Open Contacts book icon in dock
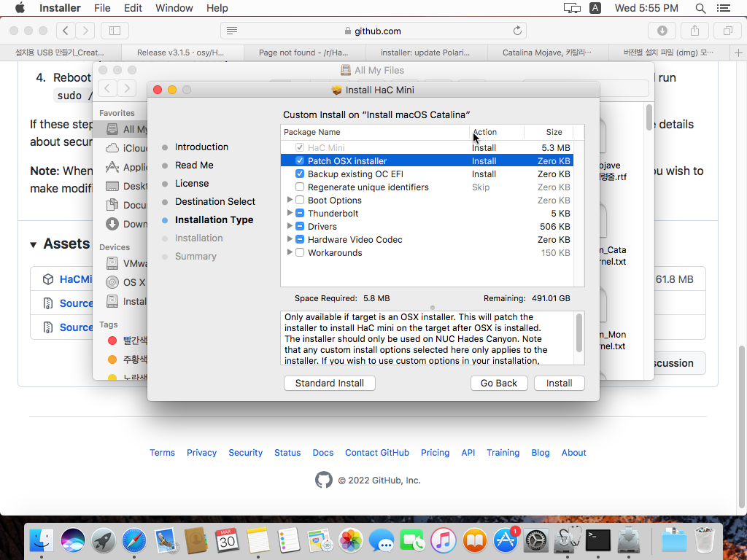This screenshot has height=560, width=747. 196,540
